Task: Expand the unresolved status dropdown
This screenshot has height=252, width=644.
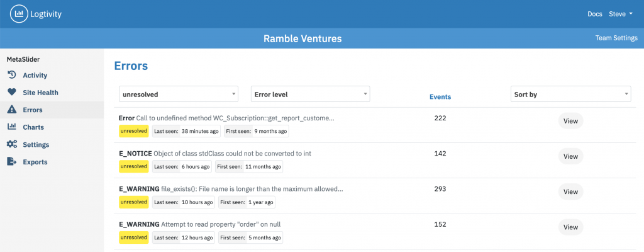Action: click(x=179, y=94)
